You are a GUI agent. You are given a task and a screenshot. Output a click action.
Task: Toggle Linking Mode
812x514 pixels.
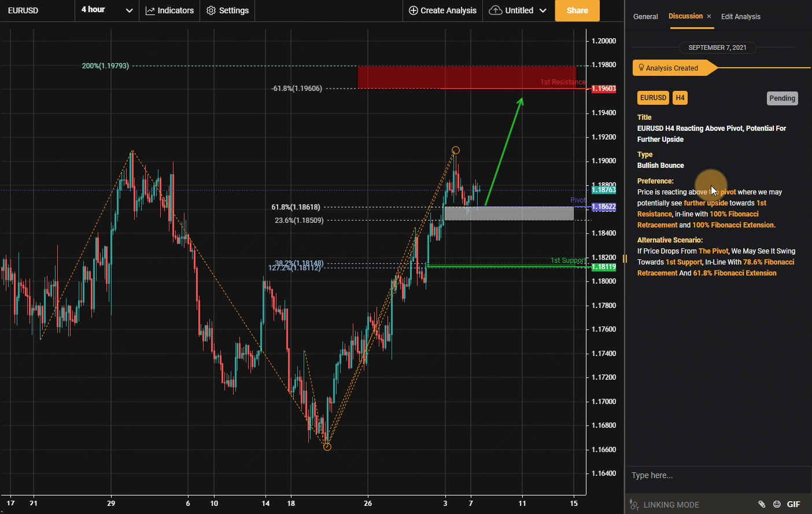click(665, 505)
